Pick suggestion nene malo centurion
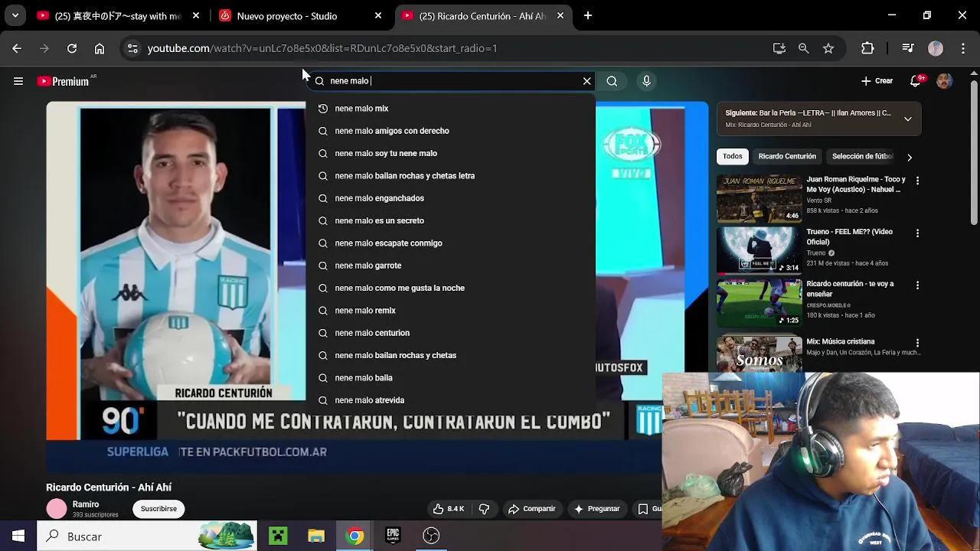Screen dimensions: 980x551 pyautogui.click(x=450, y=333)
